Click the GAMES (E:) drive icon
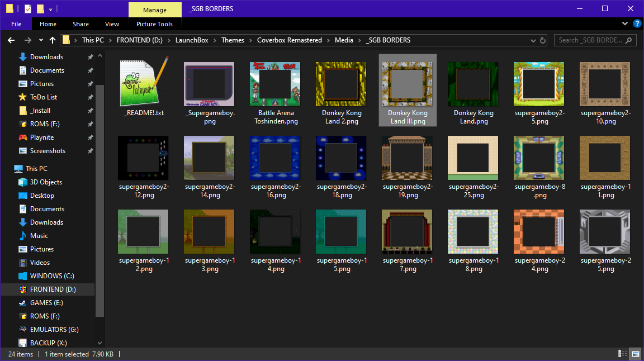Image resolution: width=644 pixels, height=361 pixels. pyautogui.click(x=23, y=303)
